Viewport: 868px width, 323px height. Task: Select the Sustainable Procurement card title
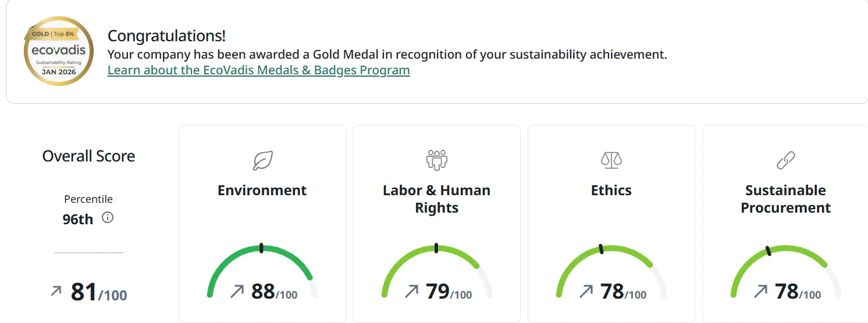coord(785,199)
